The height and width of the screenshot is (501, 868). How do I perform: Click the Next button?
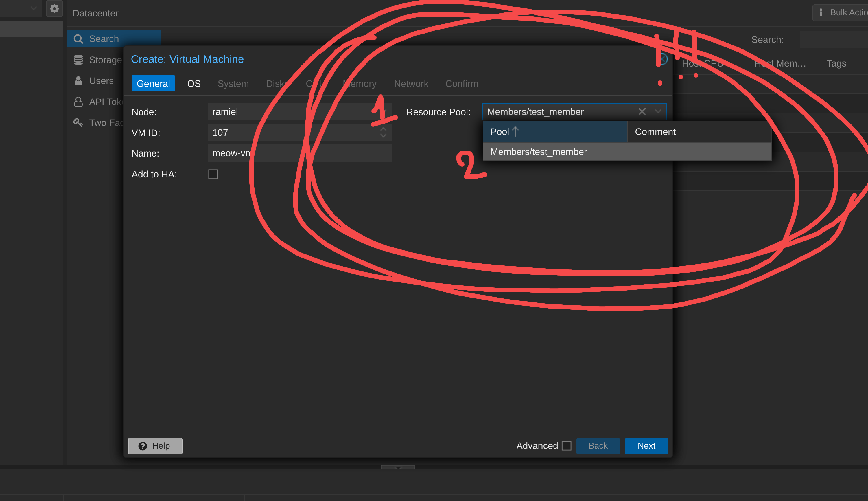[647, 446]
